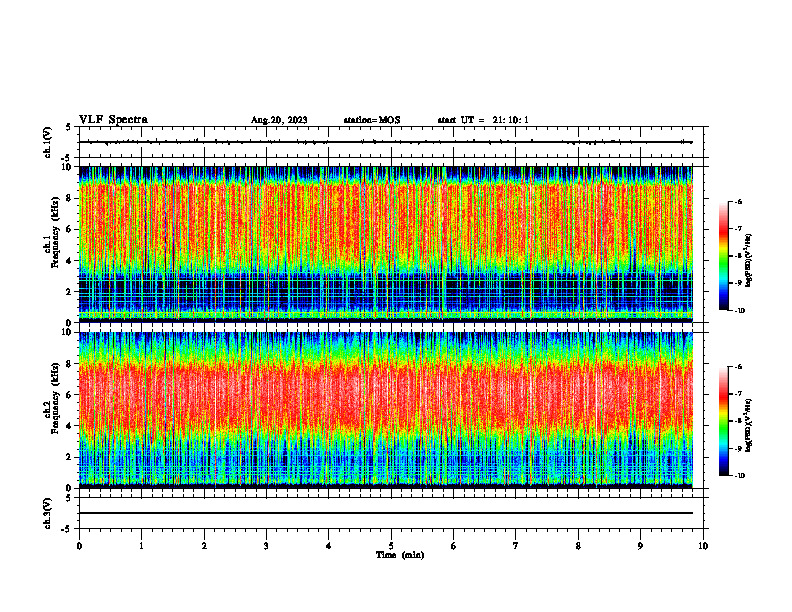Image resolution: width=792 pixels, height=612 pixels.
Task: Click the 4 kHz tick of ch.2 spectrogram
Action: [x=70, y=426]
